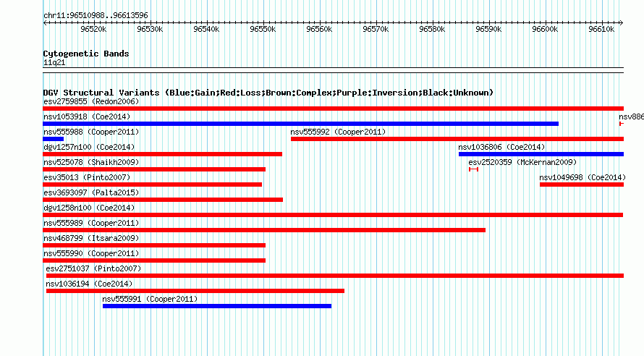Select the esv2751037 (Pinto2007) red bar

[335, 276]
